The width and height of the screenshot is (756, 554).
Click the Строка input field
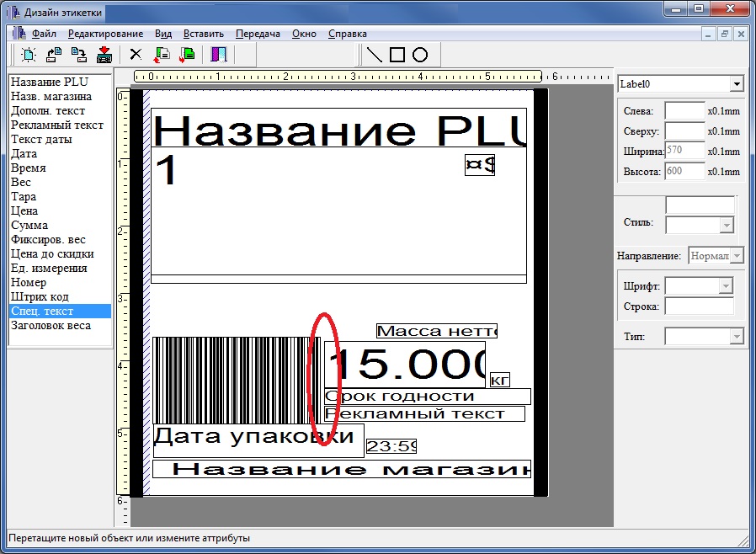pos(698,306)
